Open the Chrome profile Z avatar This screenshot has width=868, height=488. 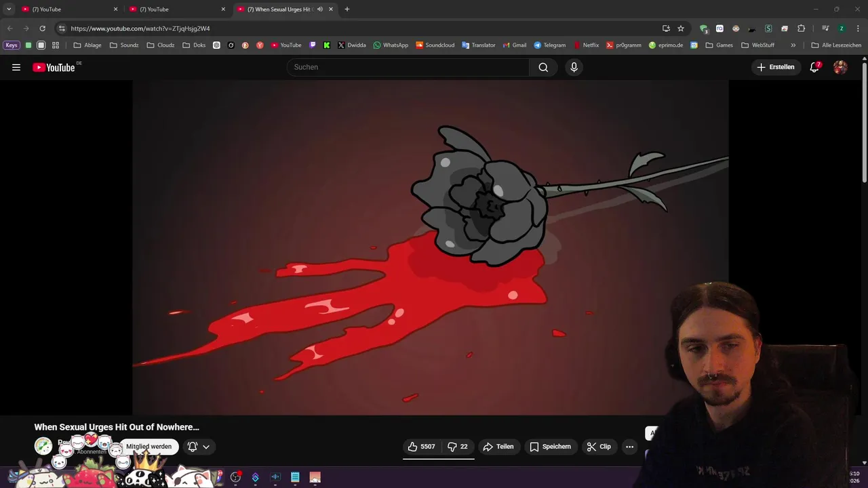click(x=842, y=28)
